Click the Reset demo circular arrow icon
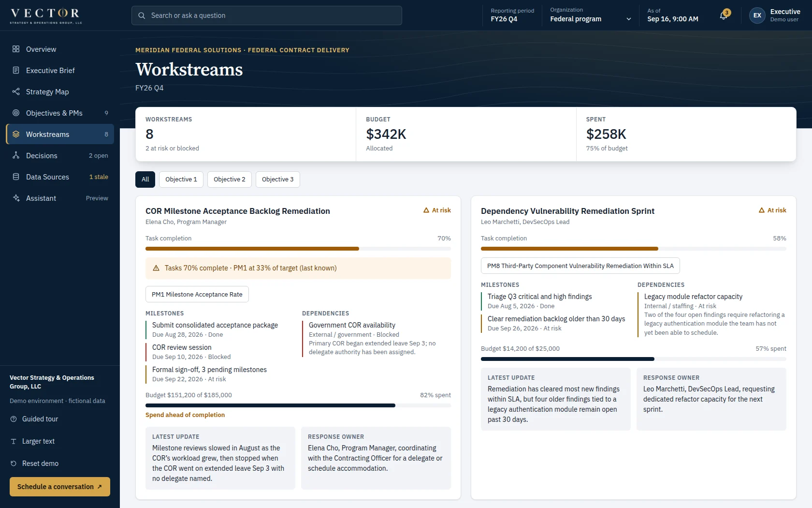Screen dimensions: 812x508 click(x=14, y=463)
